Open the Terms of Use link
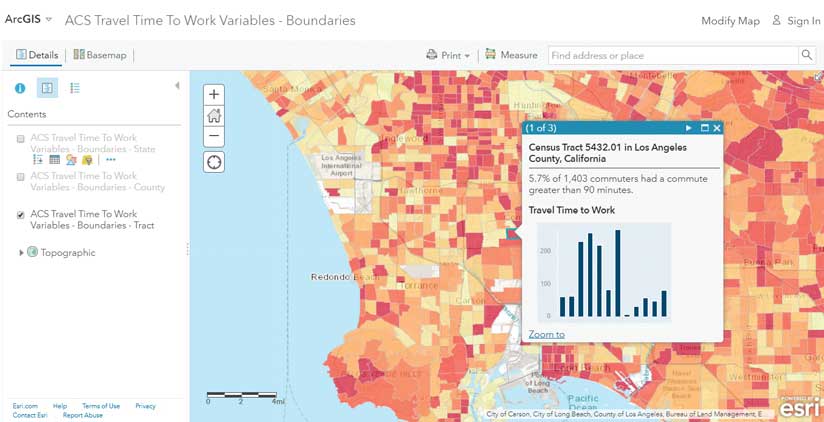This screenshot has width=824, height=422. tap(101, 406)
